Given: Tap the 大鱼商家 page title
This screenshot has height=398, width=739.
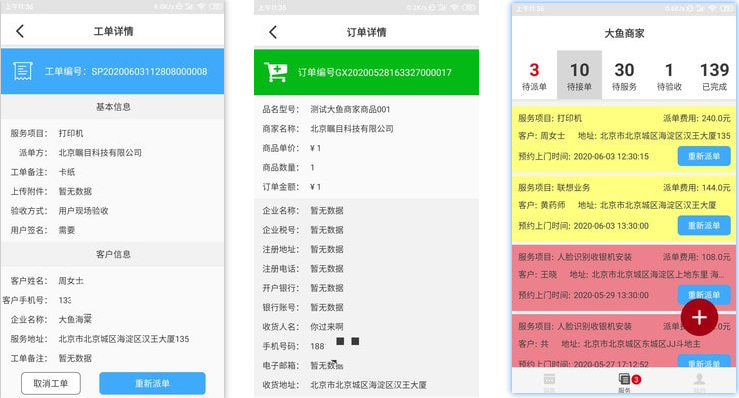Looking at the screenshot, I should (624, 33).
